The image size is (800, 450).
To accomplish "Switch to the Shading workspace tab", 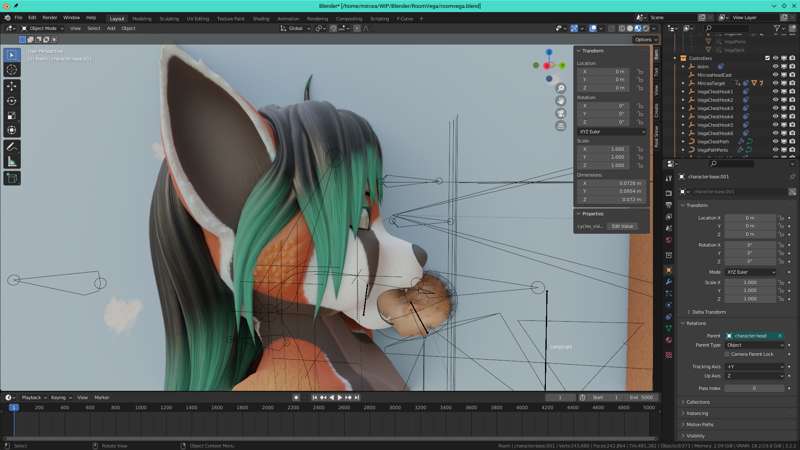I will click(x=261, y=18).
